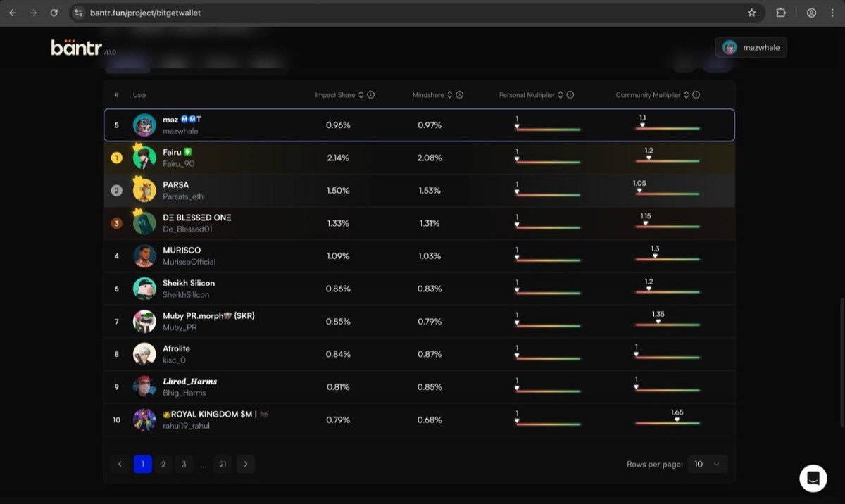
Task: Click the De_Blessed01 username
Action: (x=187, y=229)
